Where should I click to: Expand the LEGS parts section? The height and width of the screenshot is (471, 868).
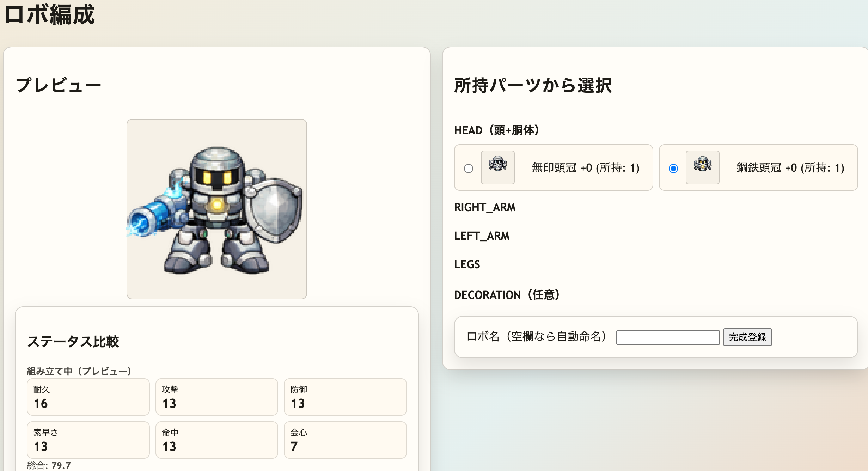(x=467, y=264)
